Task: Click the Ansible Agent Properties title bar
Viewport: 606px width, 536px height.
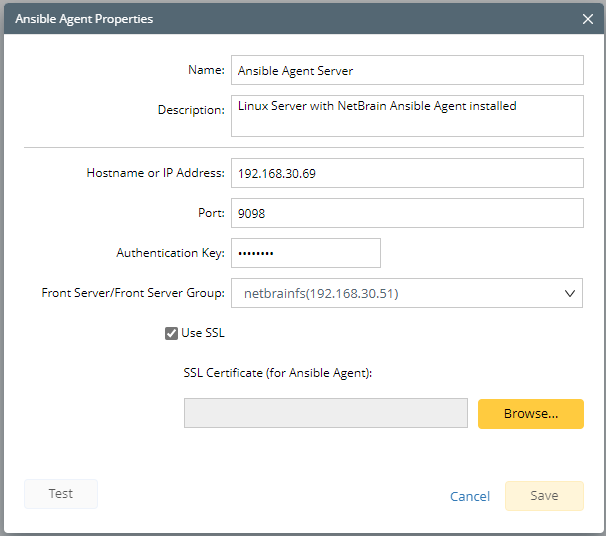Action: pyautogui.click(x=250, y=18)
